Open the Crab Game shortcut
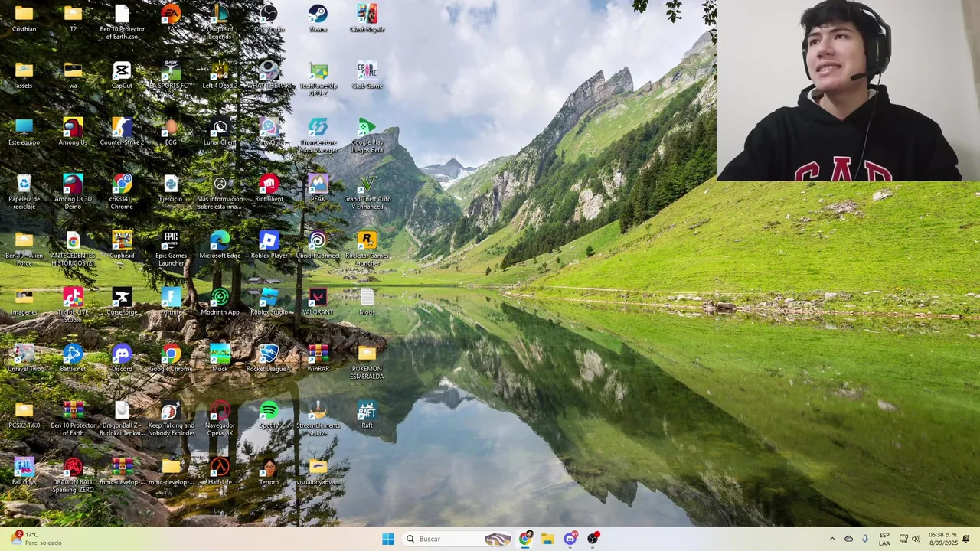This screenshot has width=980, height=551. point(367,75)
